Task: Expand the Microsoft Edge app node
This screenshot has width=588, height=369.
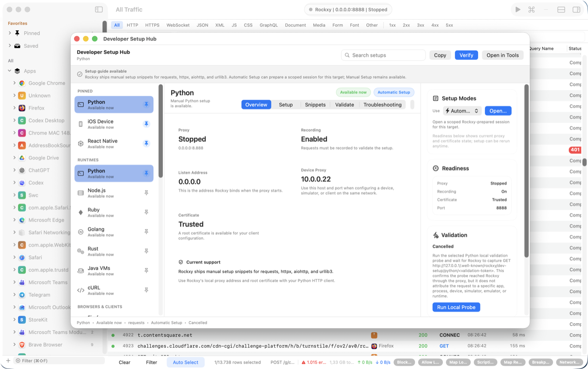Action: [x=14, y=220]
